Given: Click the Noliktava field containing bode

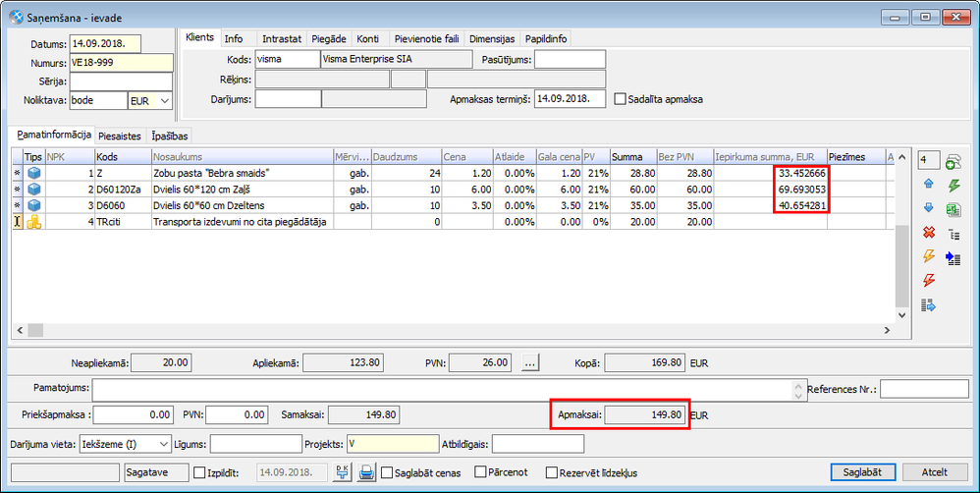Looking at the screenshot, I should click(98, 100).
